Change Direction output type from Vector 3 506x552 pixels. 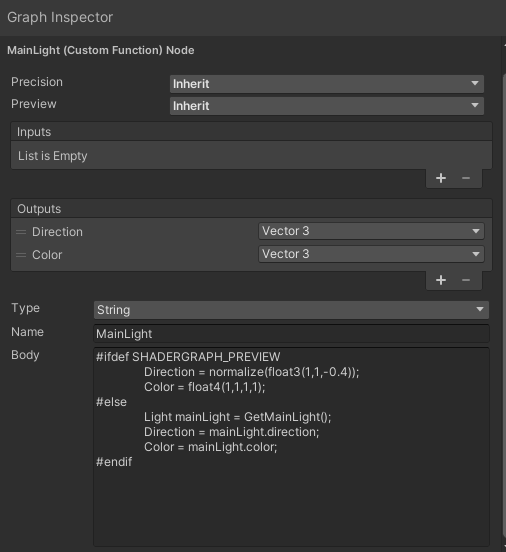[371, 231]
